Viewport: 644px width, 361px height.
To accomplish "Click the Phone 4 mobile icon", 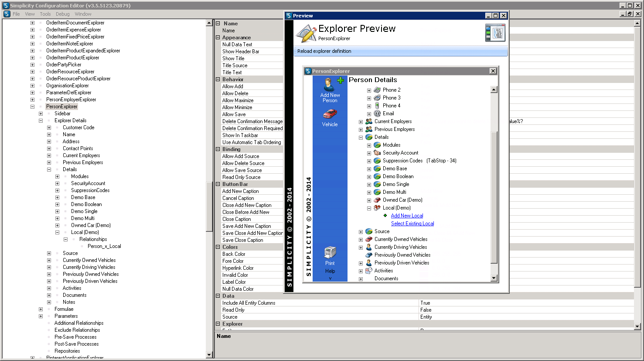I will (x=377, y=106).
